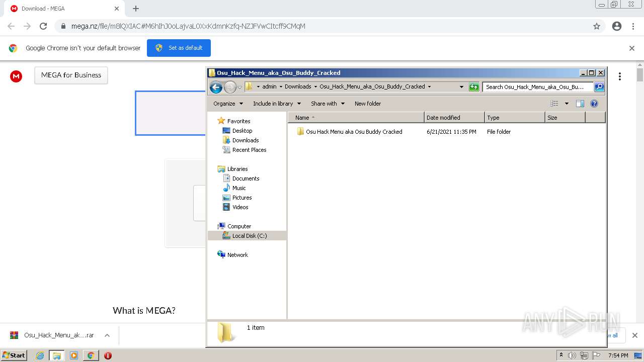The width and height of the screenshot is (644, 362).
Task: Click the red Opera-style icon in taskbar
Action: [x=108, y=355]
